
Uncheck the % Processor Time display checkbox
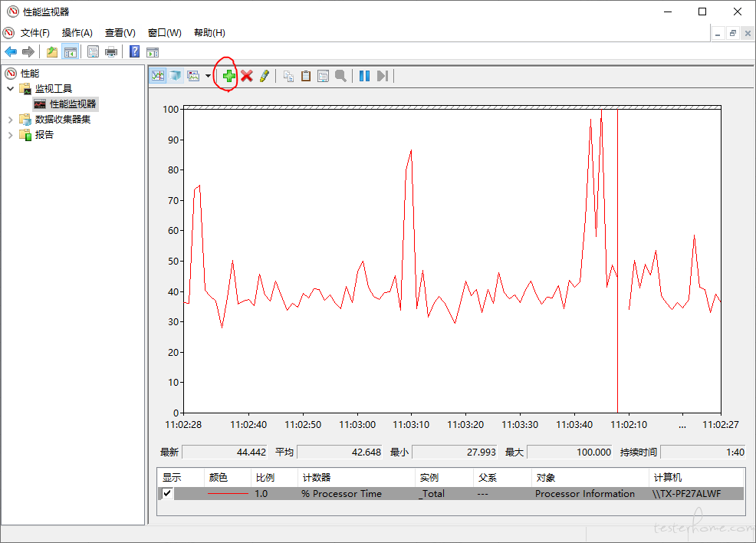[167, 493]
